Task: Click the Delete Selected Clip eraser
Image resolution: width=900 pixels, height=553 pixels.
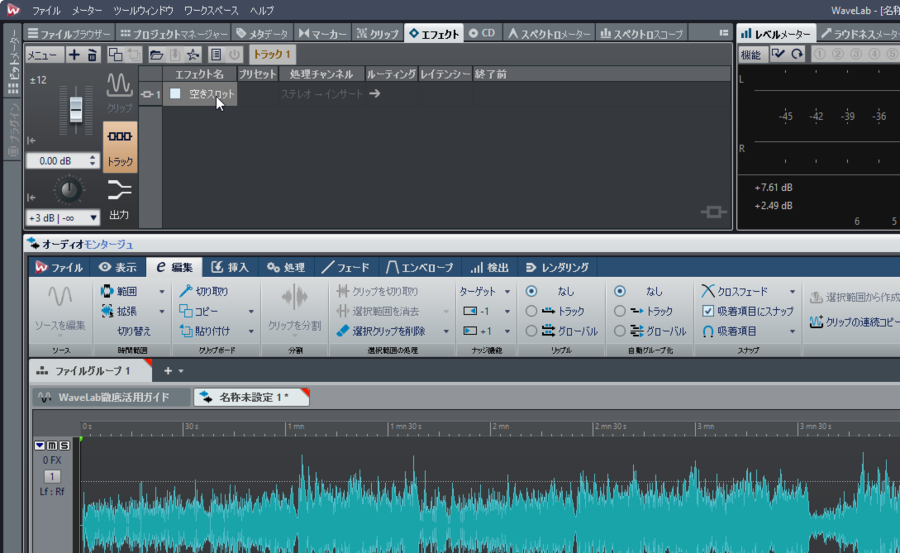Action: click(x=343, y=331)
